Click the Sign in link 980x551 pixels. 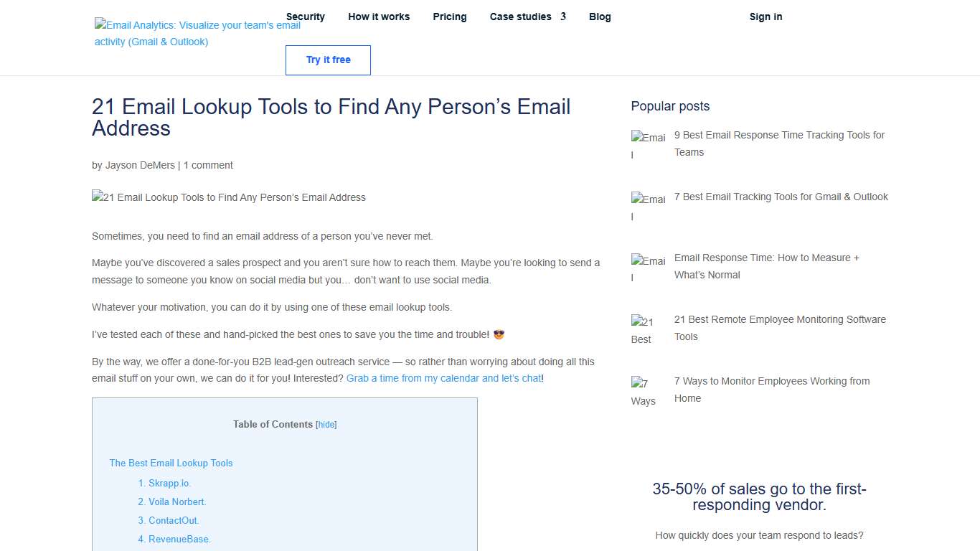click(x=765, y=17)
